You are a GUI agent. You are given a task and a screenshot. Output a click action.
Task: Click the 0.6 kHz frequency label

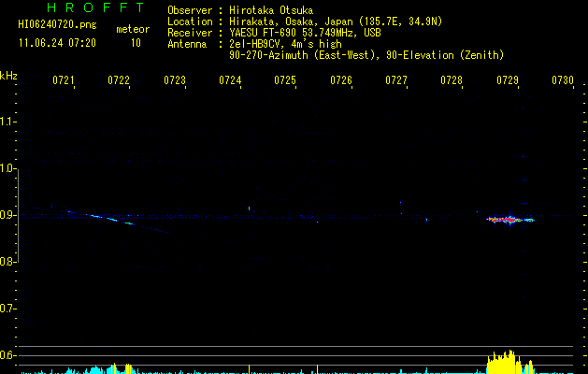(7, 355)
